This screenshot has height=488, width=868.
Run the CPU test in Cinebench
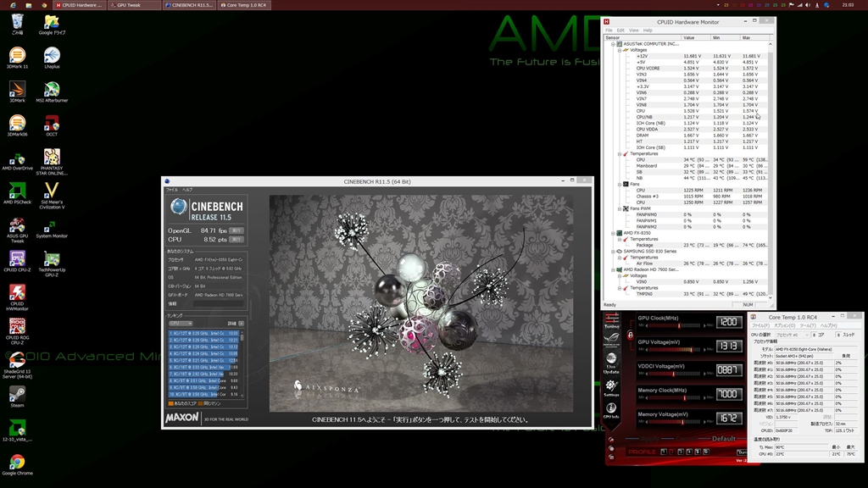236,240
